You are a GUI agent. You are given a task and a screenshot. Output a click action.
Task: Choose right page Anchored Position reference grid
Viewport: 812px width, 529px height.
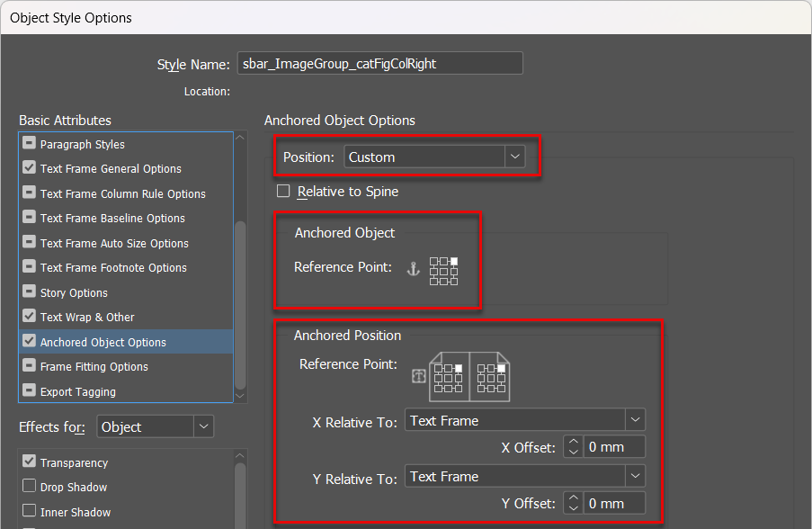pos(492,378)
